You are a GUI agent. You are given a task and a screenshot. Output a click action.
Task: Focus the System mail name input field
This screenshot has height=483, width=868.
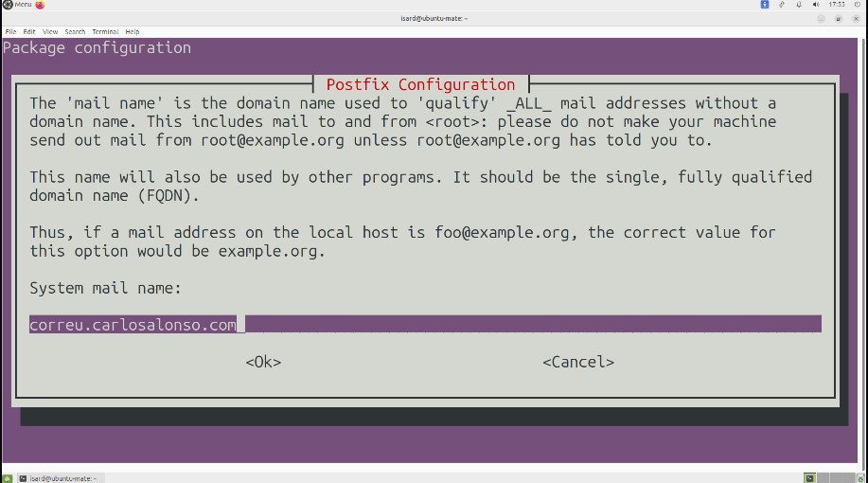[x=425, y=324]
